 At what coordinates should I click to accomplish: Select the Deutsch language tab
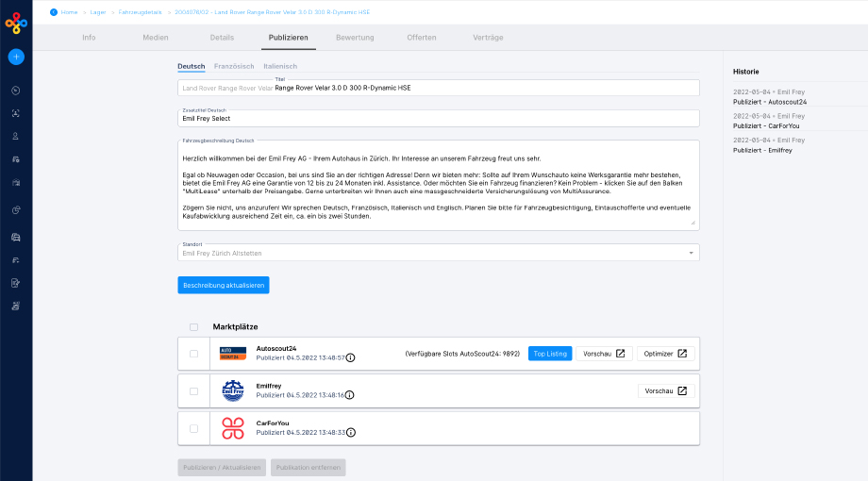(191, 66)
